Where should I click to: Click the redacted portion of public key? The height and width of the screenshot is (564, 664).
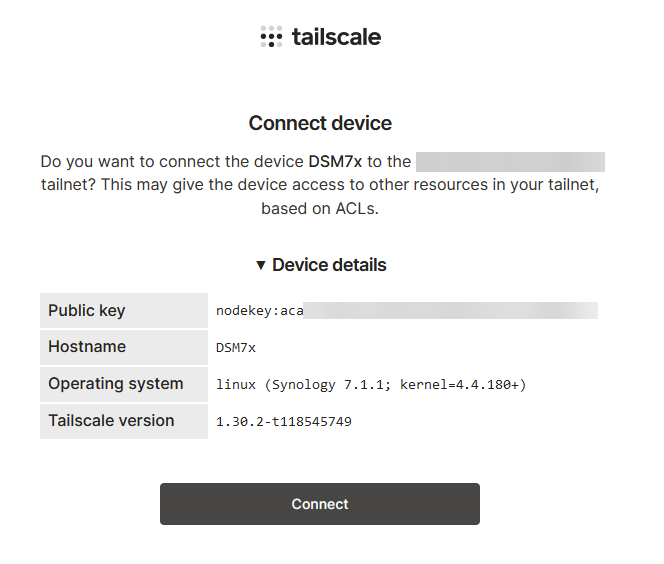click(x=451, y=310)
